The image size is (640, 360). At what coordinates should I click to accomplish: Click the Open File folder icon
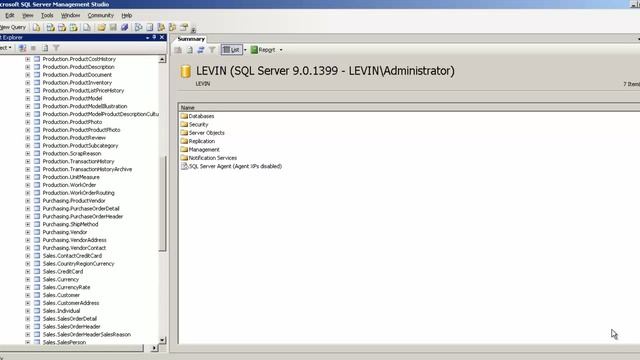101,27
